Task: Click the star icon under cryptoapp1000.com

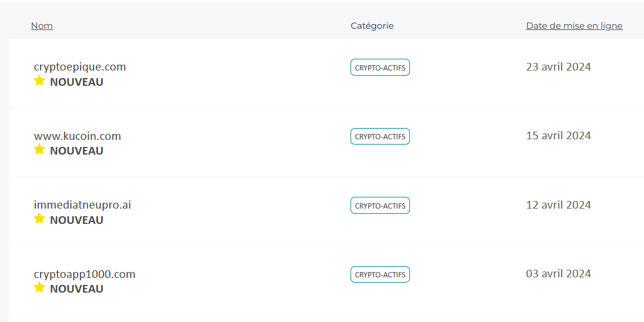Action: coord(39,287)
